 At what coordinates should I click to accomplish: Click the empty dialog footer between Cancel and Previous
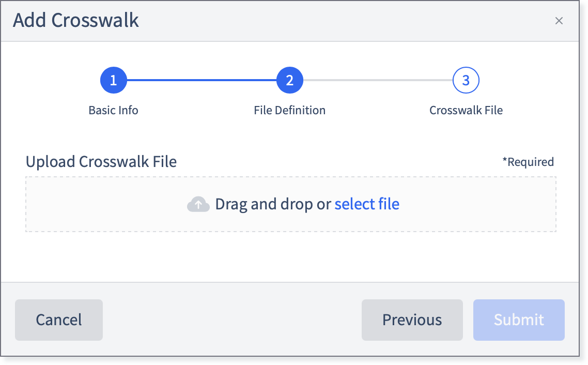tap(232, 320)
